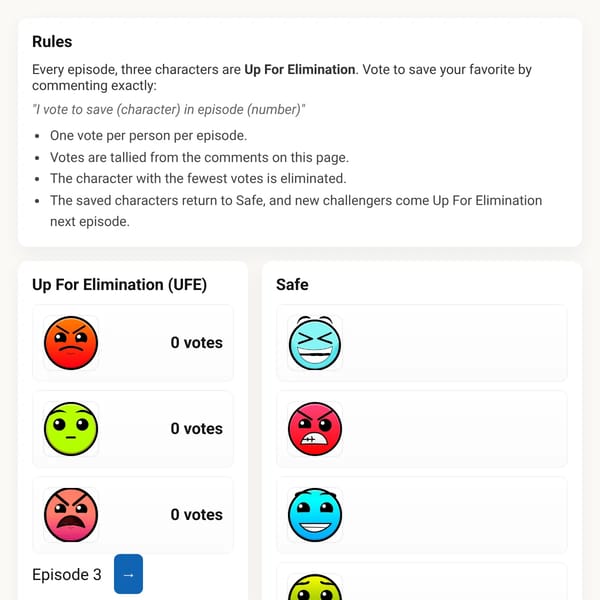This screenshot has width=600, height=600.
Task: Go to next episode with blue arrow
Action: (x=129, y=574)
